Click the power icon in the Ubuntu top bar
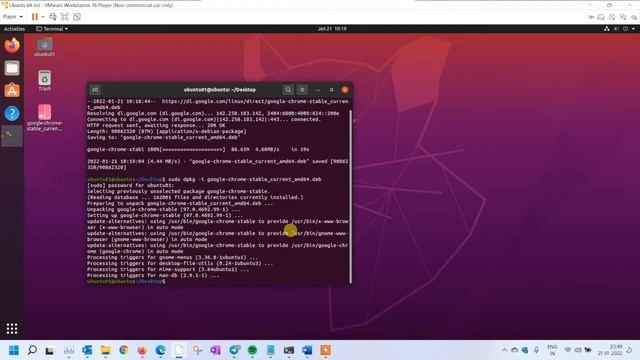Image resolution: width=640 pixels, height=360 pixels. pyautogui.click(x=625, y=29)
